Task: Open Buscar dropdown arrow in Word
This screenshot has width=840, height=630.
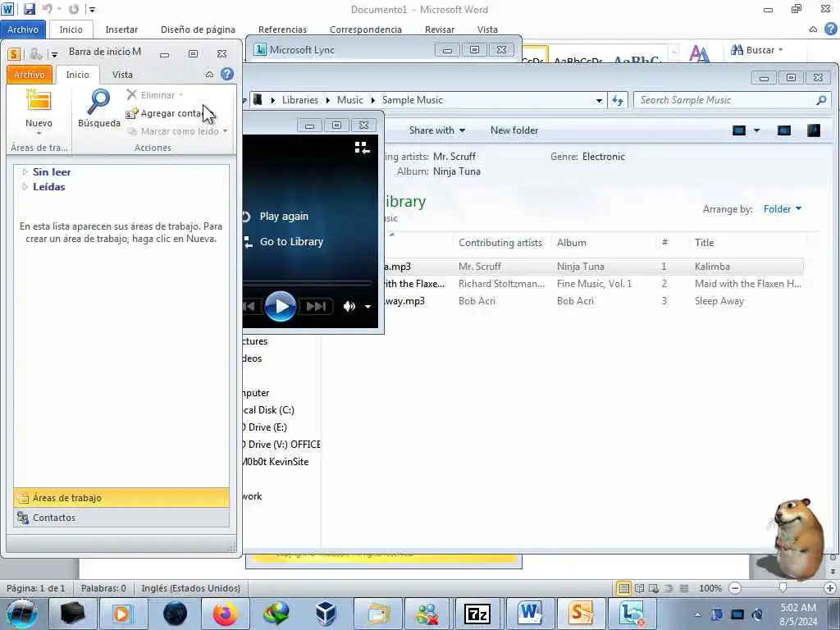Action: point(781,50)
